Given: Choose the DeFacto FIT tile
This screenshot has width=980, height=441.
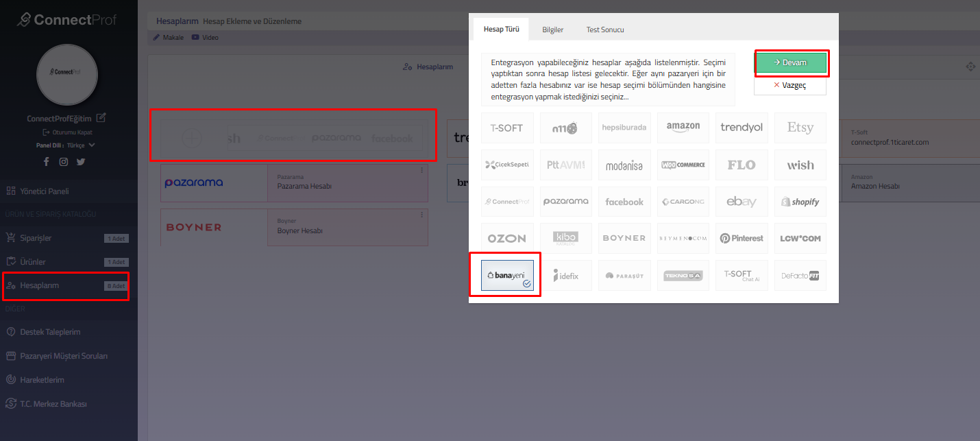Looking at the screenshot, I should [x=800, y=275].
